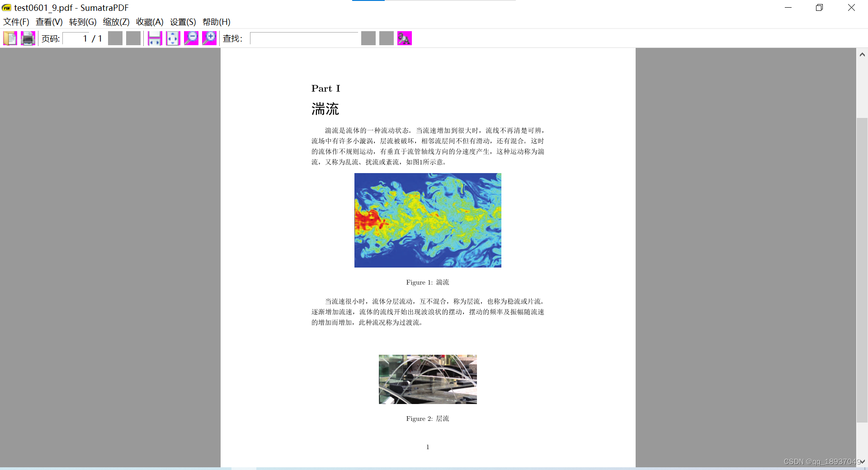868x470 pixels.
Task: Click the Print toolbar icon
Action: tap(28, 38)
